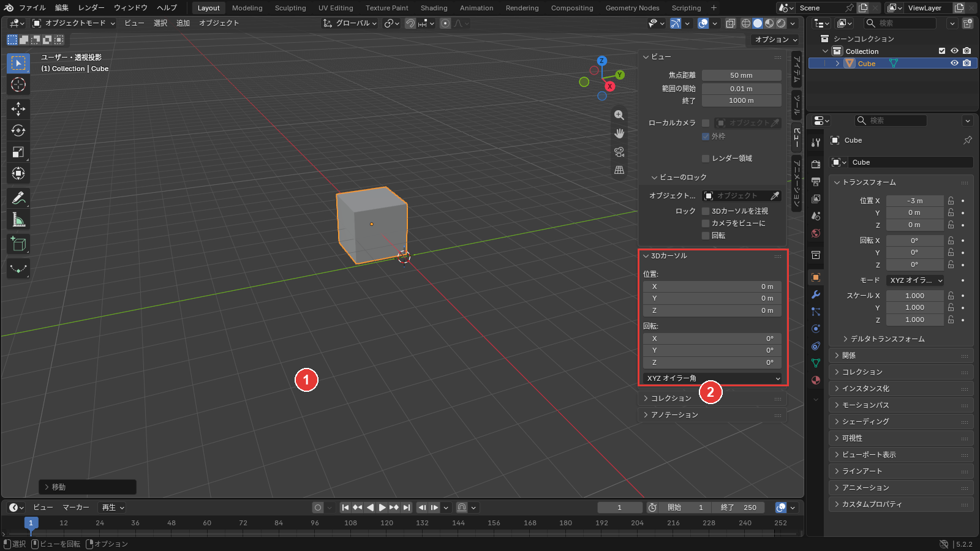This screenshot has width=980, height=551.
Task: Click the viewport zoom magnifier icon
Action: tap(619, 115)
